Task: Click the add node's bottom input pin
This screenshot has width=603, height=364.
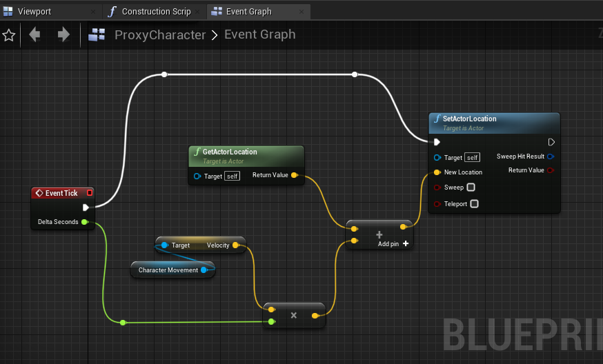Action: 354,241
